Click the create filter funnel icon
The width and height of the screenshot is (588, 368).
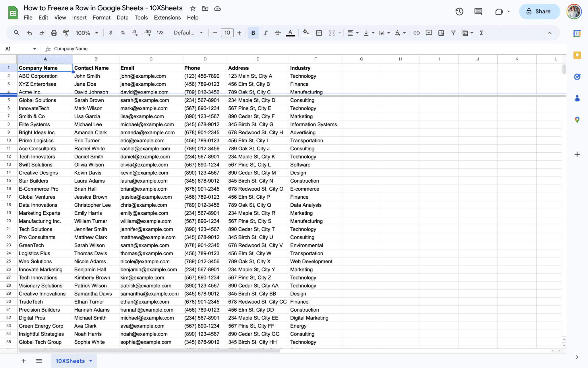tap(453, 33)
